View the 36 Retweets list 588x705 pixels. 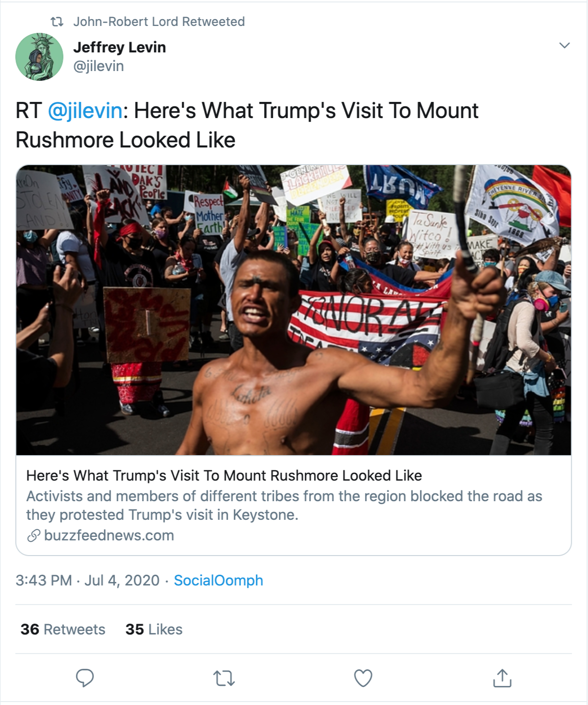[x=63, y=630]
